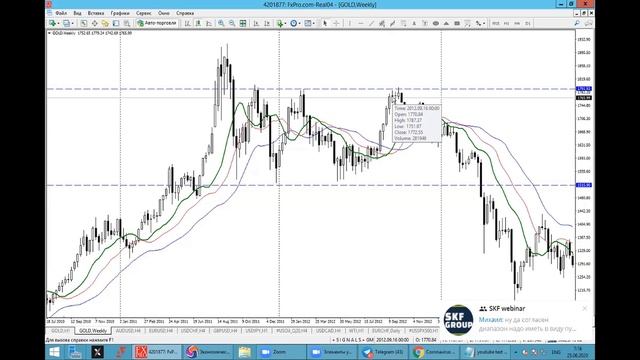Toggle the Data Window crosshair-target icon
The image size is (640, 360).
[x=94, y=23]
